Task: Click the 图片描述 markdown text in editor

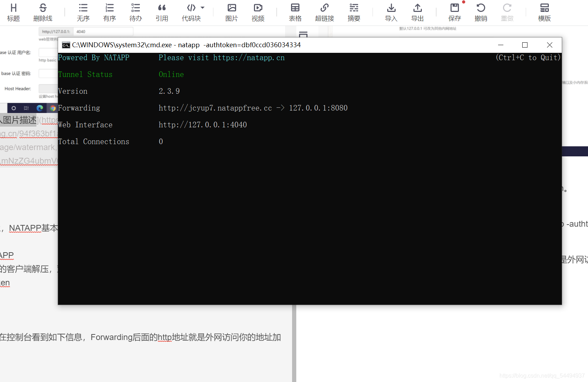Action: pos(20,120)
